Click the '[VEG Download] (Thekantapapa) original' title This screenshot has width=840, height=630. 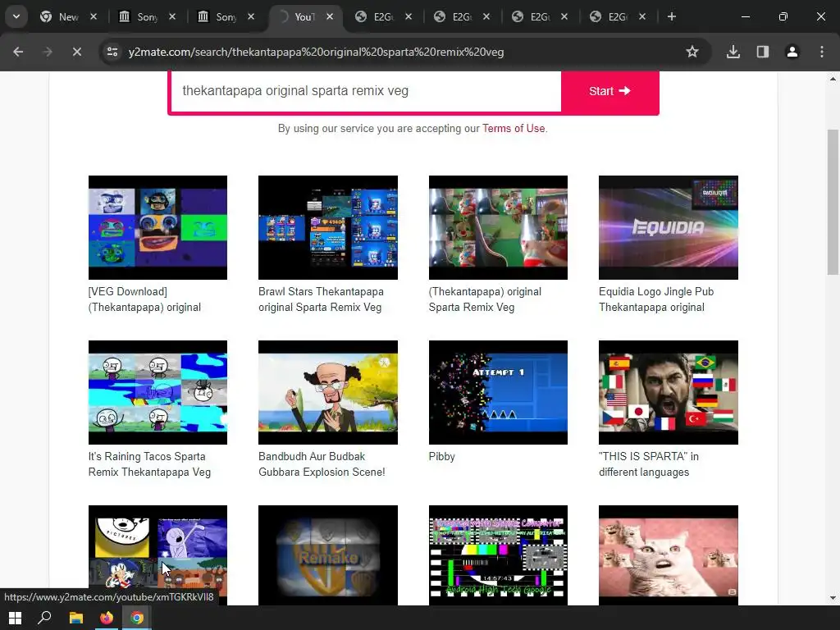[x=144, y=299]
